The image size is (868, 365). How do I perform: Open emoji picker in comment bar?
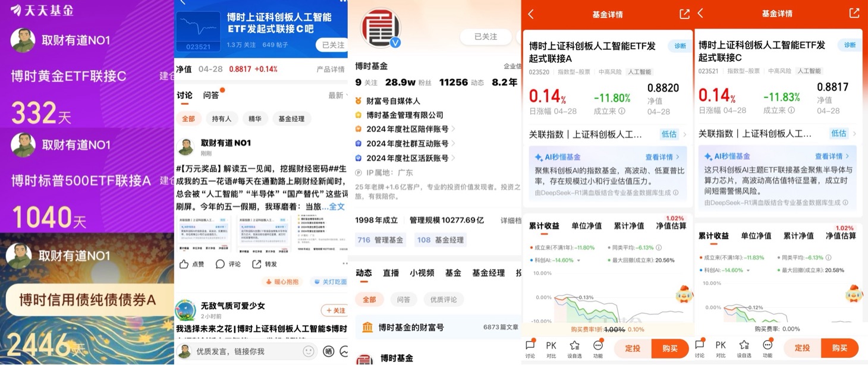click(x=309, y=351)
